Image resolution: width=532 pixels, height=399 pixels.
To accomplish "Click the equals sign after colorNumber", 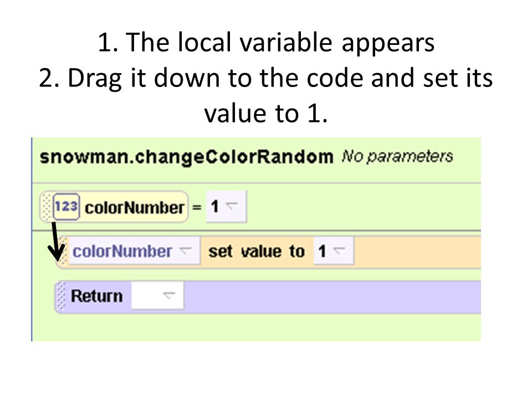I will tap(197, 207).
